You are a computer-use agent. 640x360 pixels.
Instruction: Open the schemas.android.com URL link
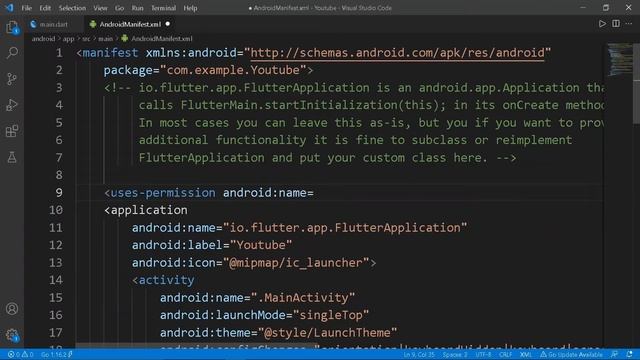(x=397, y=53)
